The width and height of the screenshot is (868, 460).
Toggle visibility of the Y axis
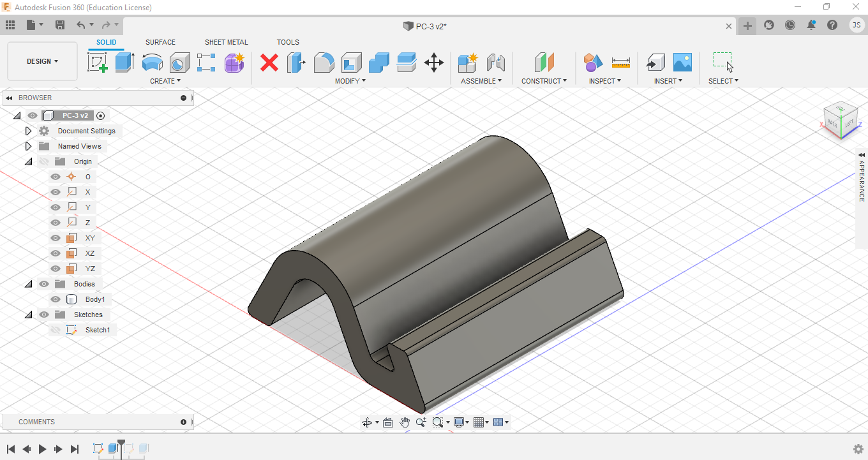(x=56, y=207)
